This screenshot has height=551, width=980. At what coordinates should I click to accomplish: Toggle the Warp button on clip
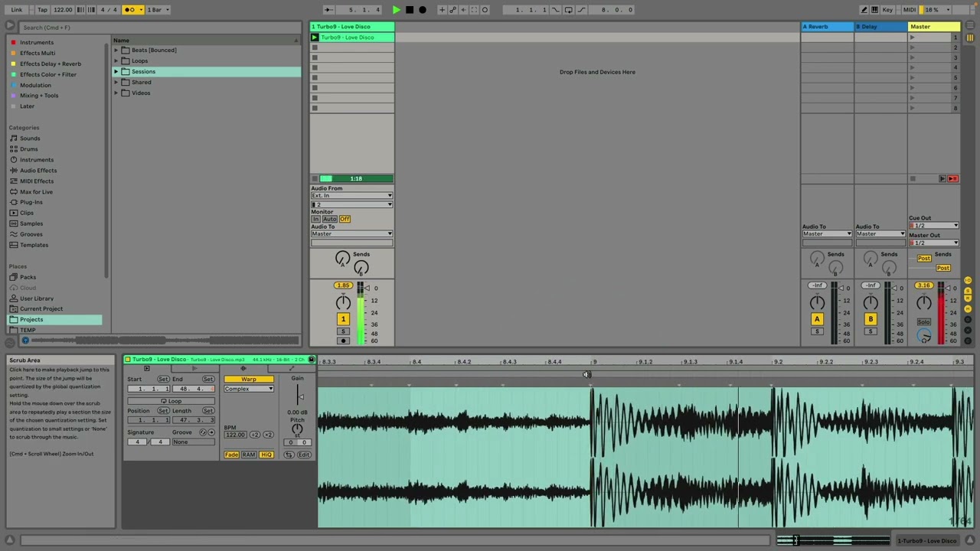tap(249, 379)
